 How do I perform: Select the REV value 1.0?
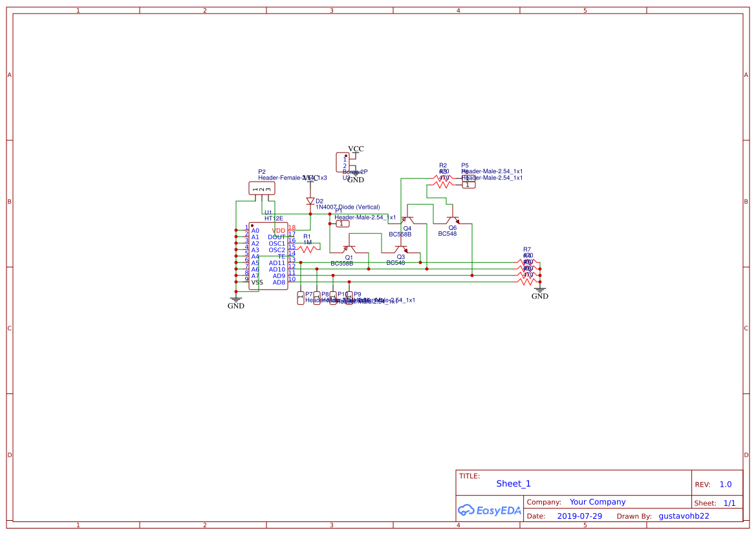coord(726,485)
